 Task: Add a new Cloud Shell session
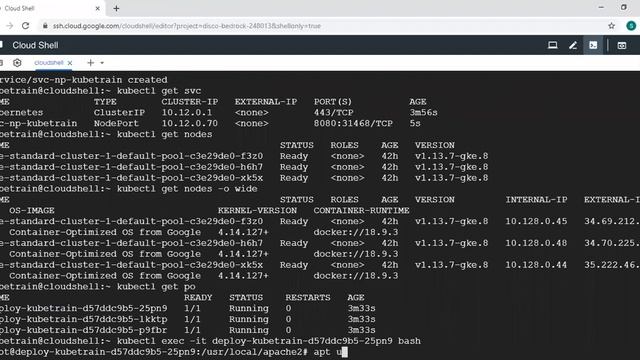coord(91,62)
